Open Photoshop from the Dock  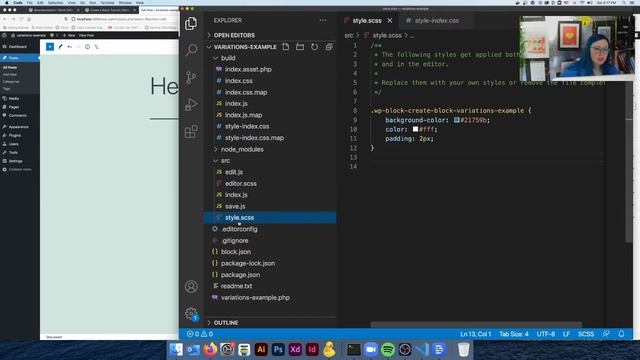tap(278, 349)
